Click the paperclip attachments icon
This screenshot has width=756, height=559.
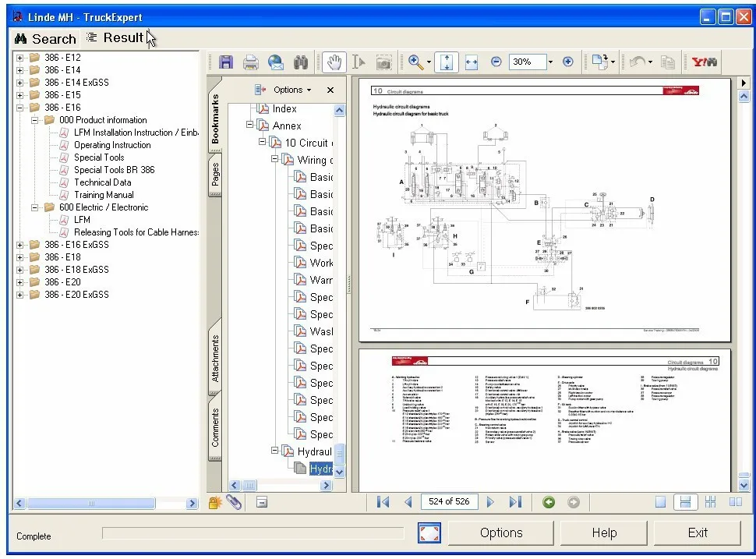(x=234, y=502)
